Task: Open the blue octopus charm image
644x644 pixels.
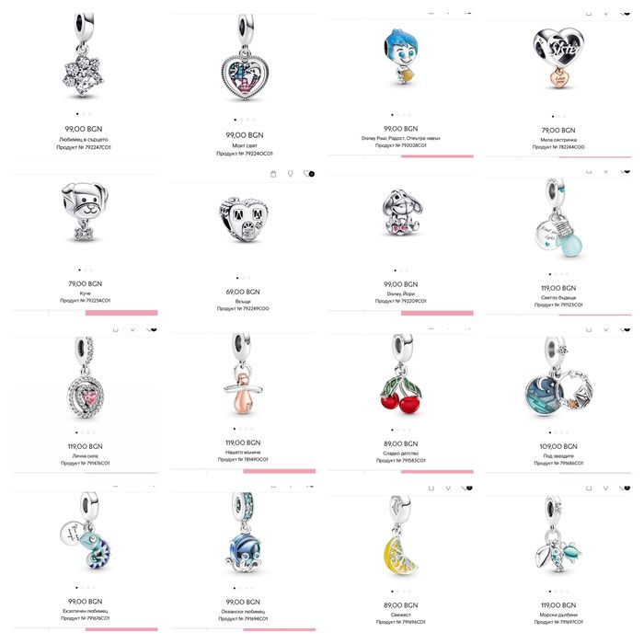Action: pyautogui.click(x=245, y=533)
